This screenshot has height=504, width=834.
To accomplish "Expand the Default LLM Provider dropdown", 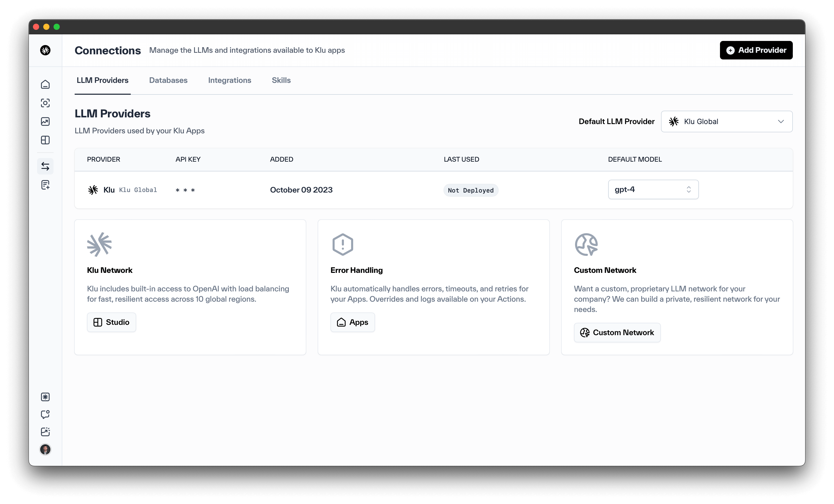I will point(726,121).
